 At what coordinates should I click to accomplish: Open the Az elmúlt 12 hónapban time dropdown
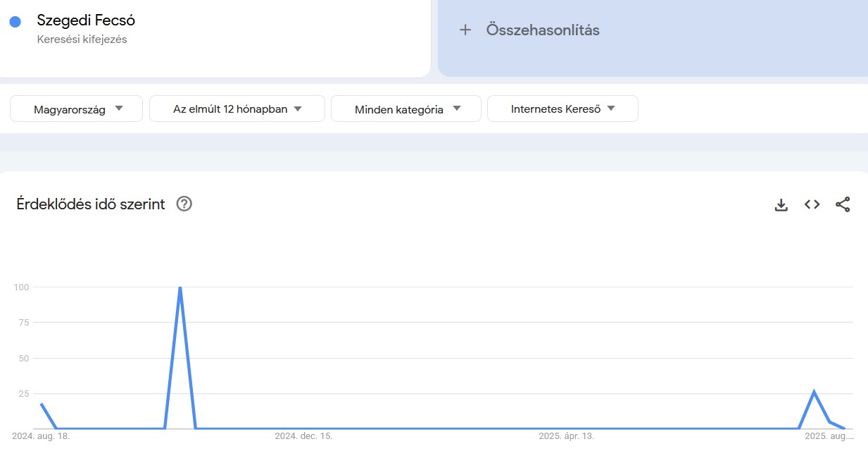[x=237, y=109]
